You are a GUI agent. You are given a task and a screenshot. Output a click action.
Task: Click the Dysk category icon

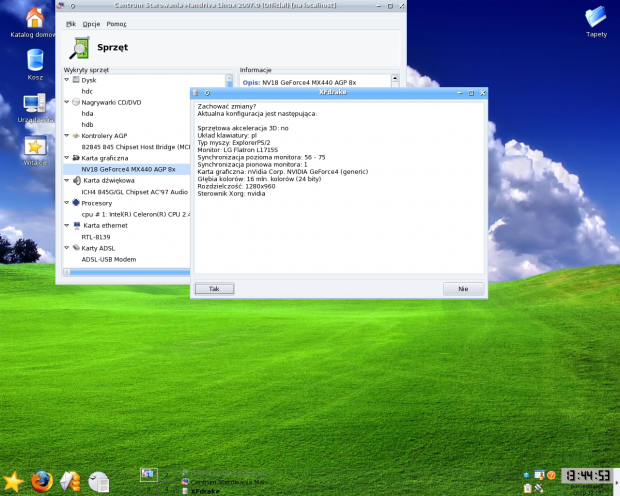(76, 80)
